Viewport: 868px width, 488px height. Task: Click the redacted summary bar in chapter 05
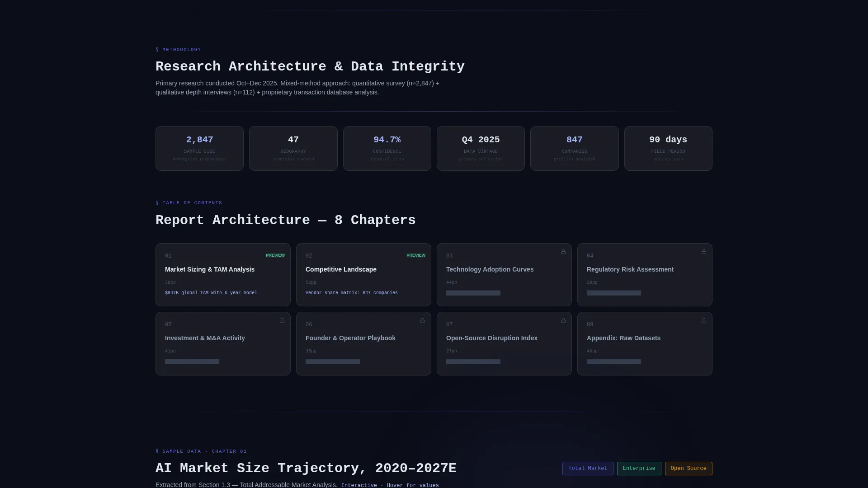click(x=192, y=361)
